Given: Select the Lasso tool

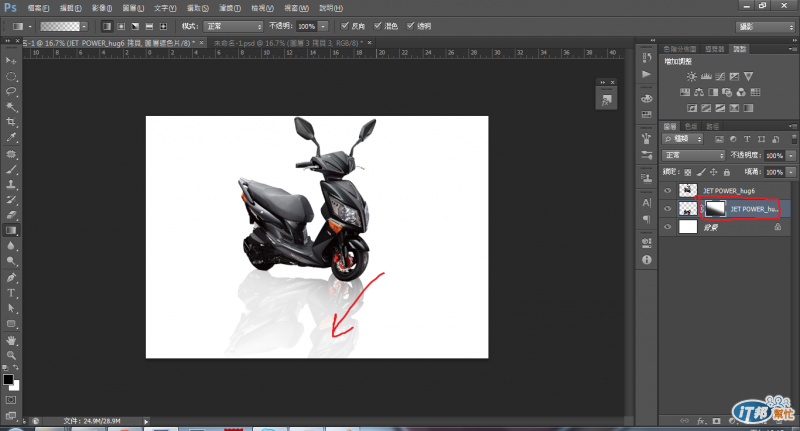Looking at the screenshot, I should [11, 91].
